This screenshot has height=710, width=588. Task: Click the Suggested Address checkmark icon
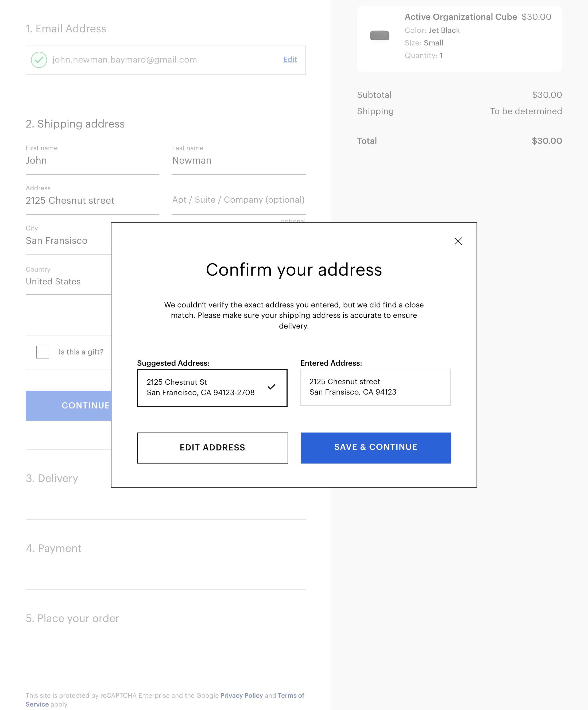(x=272, y=387)
